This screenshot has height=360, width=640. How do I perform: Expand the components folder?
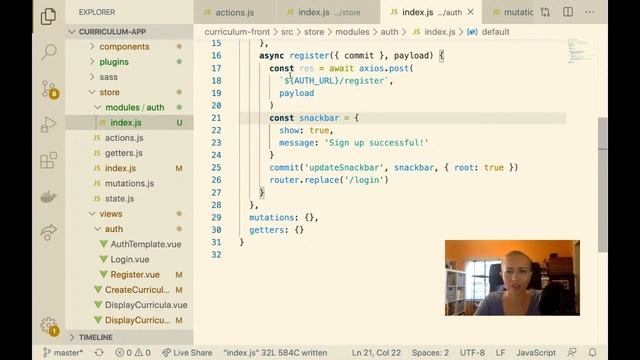129,47
